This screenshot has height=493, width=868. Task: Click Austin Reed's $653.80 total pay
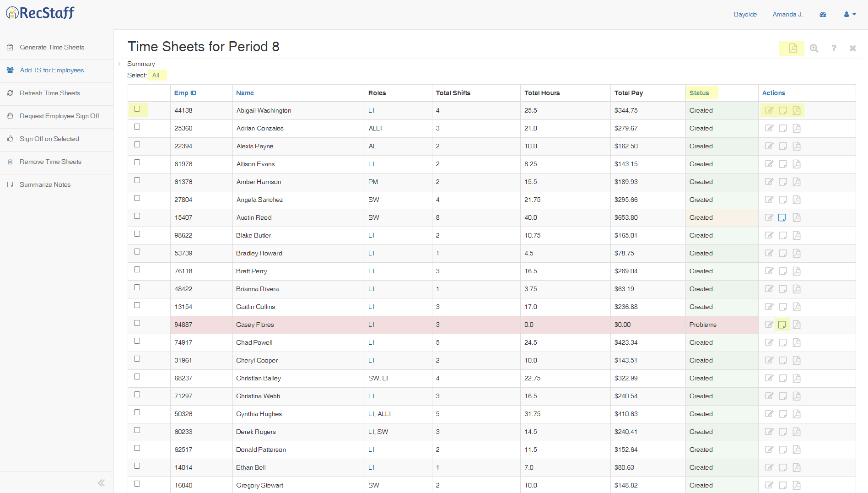pyautogui.click(x=626, y=217)
